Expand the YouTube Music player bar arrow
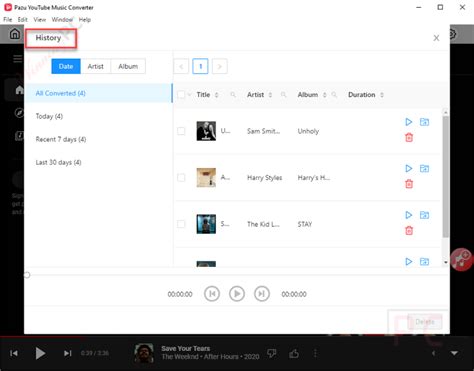 454,353
